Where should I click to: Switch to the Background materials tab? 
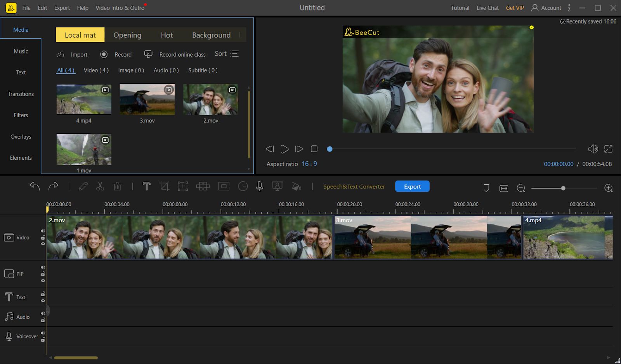211,35
